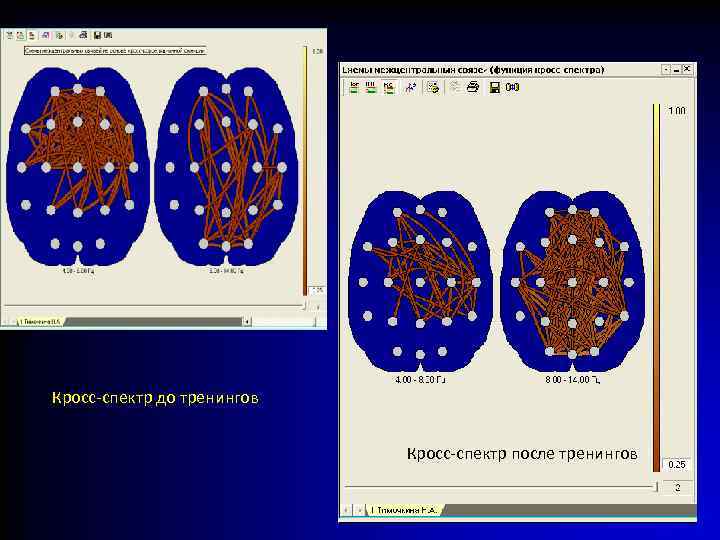Click the 1.00 scale label in right window
720x540 pixels.
point(677,111)
